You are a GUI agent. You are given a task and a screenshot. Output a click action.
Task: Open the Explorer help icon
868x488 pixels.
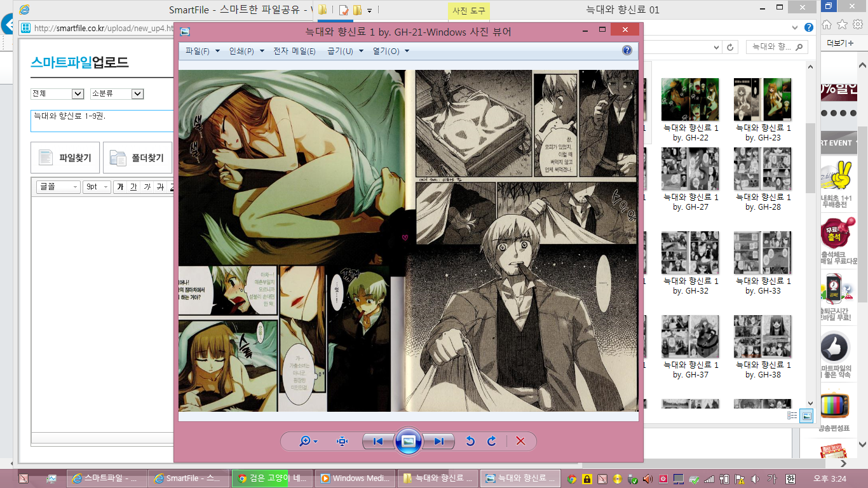[x=809, y=27]
